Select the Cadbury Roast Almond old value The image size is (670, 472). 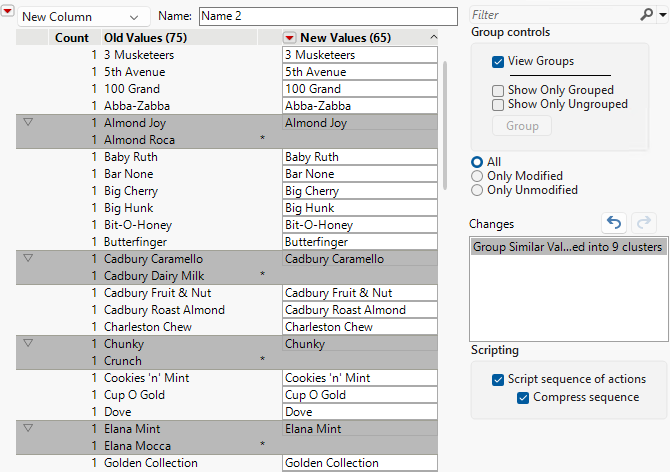coord(164,310)
